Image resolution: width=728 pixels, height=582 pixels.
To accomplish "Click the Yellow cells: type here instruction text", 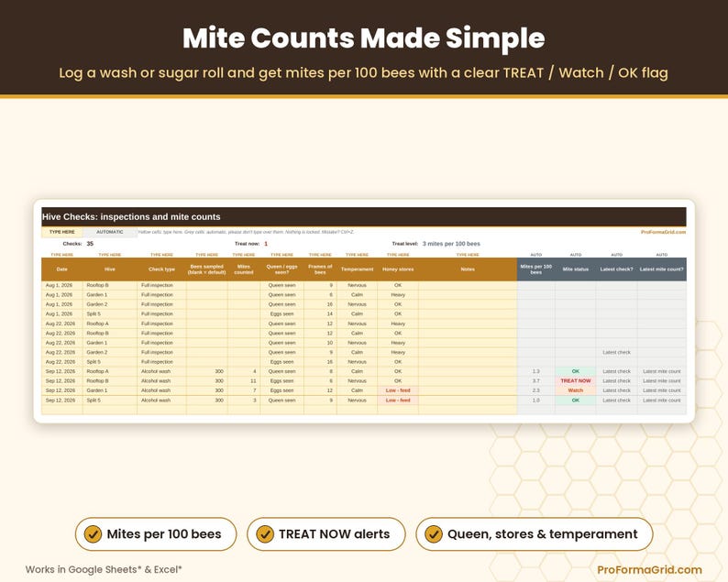I will [x=246, y=232].
